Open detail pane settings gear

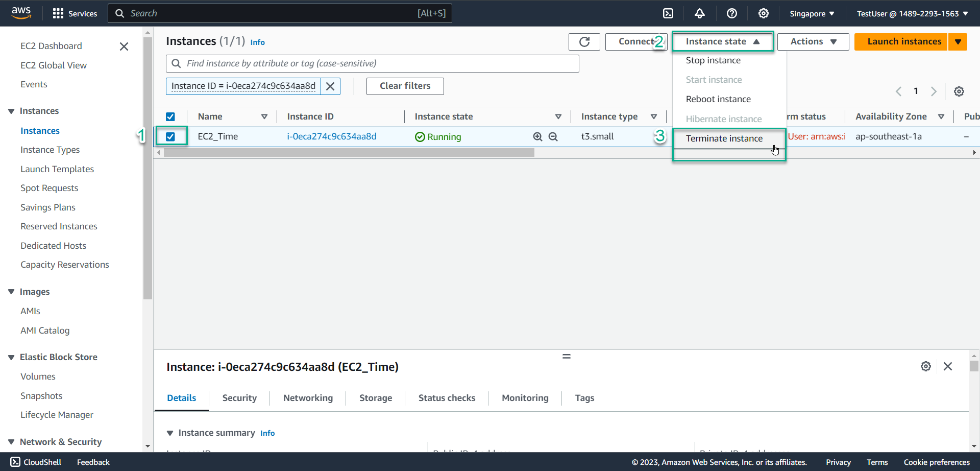click(926, 366)
